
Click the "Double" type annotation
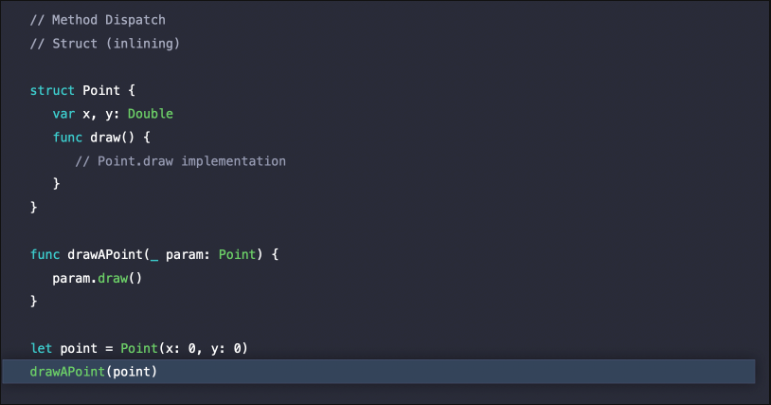150,114
